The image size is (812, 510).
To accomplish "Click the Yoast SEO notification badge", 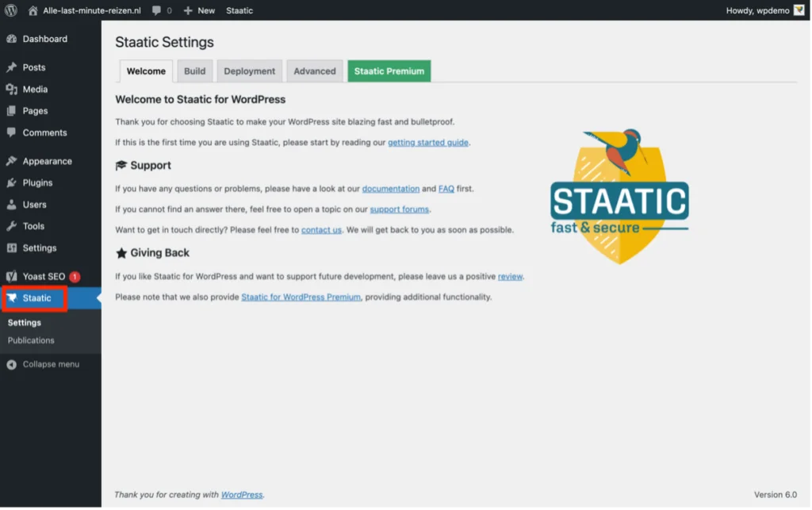I will pos(75,277).
